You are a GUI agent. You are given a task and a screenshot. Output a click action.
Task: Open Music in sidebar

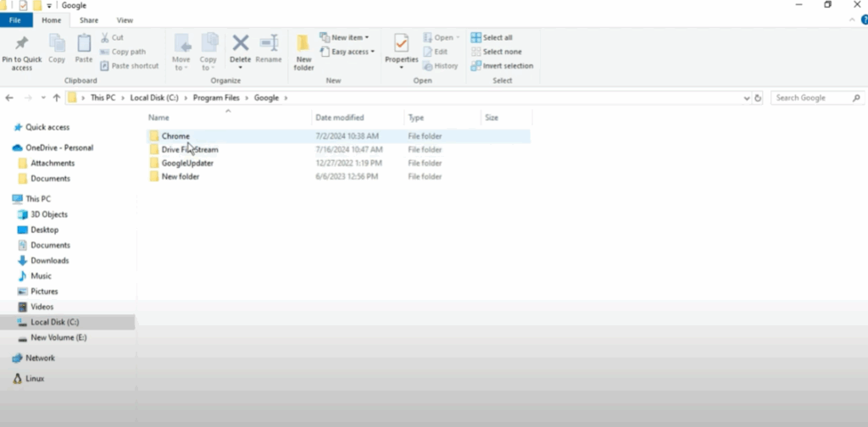tap(35, 276)
